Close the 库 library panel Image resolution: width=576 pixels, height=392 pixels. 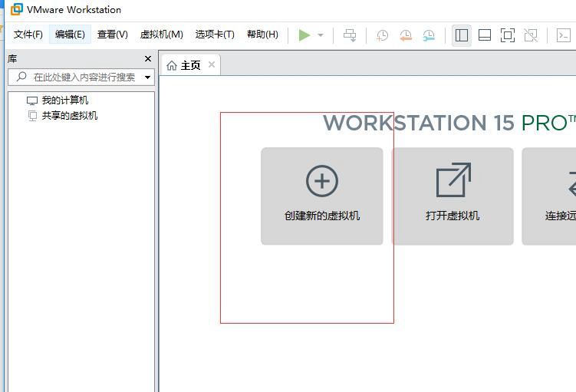pos(148,59)
